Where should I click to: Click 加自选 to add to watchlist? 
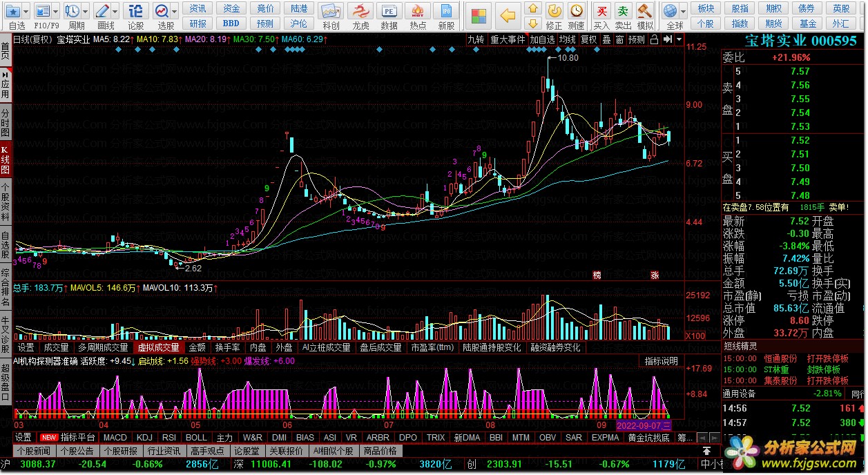pos(542,40)
